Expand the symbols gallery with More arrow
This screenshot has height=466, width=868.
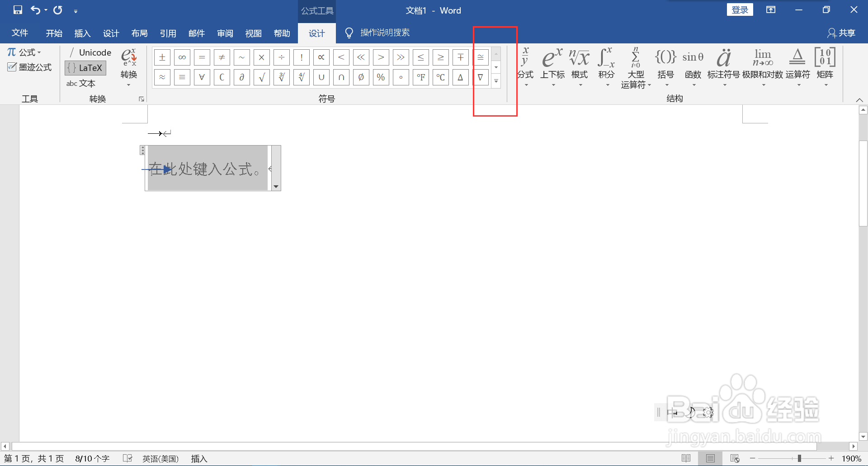pos(496,82)
